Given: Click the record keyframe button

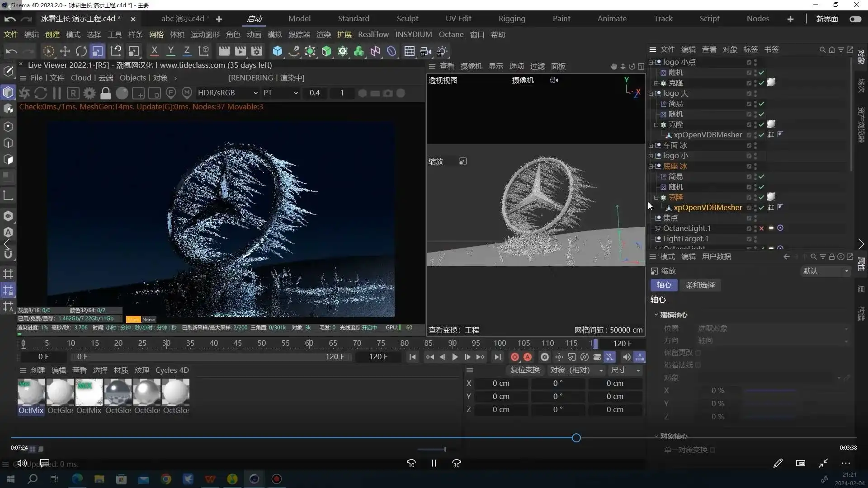Looking at the screenshot, I should pos(514,357).
